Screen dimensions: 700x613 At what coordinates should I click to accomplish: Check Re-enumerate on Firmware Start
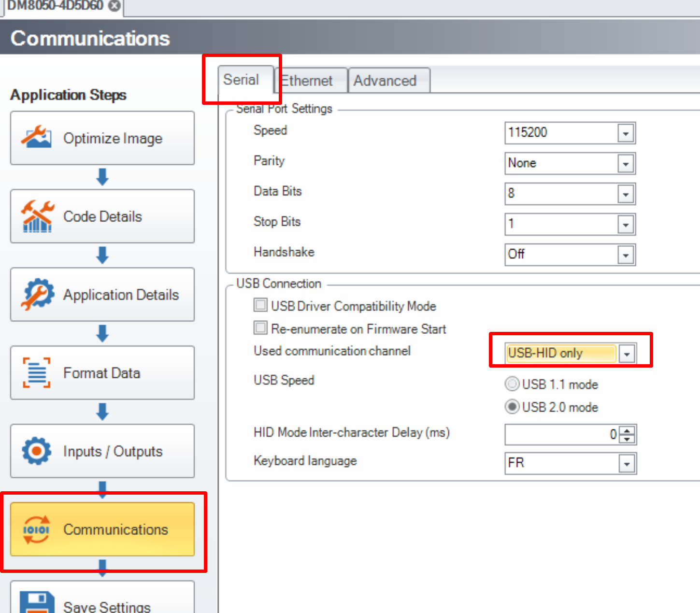(260, 328)
